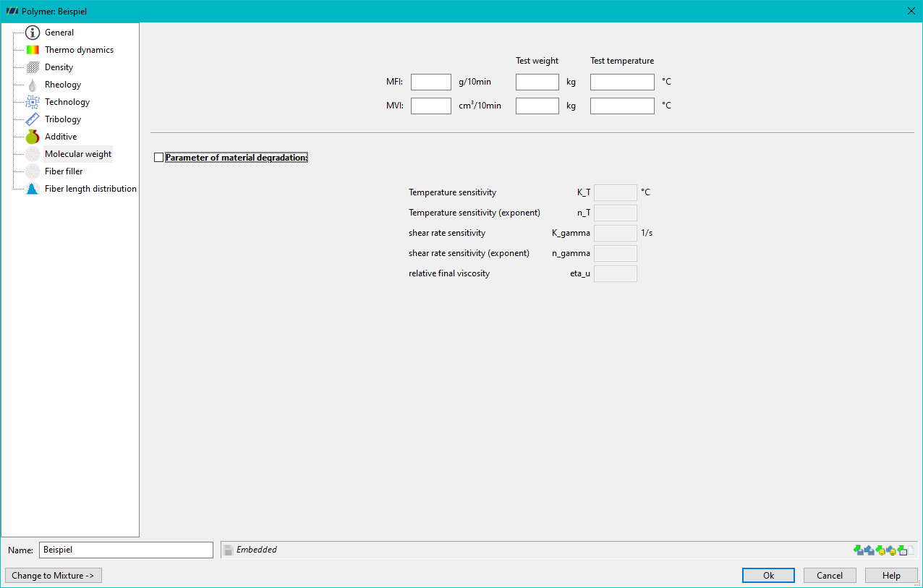This screenshot has width=923, height=588.
Task: Click the load-from-database icon with green arrow
Action: click(880, 550)
